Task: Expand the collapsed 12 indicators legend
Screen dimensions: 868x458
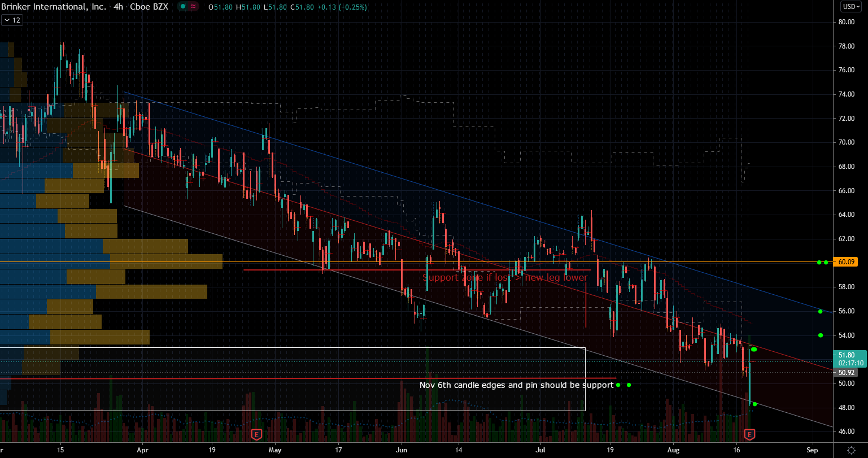Action: click(11, 20)
